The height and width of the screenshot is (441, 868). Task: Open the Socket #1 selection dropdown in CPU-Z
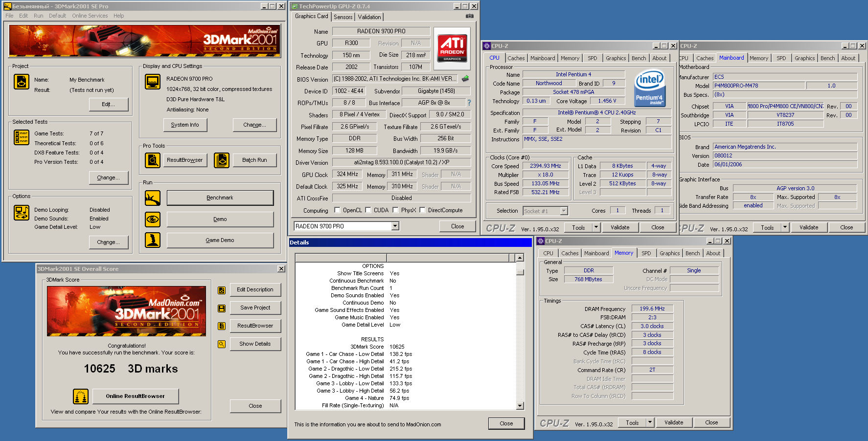(564, 211)
